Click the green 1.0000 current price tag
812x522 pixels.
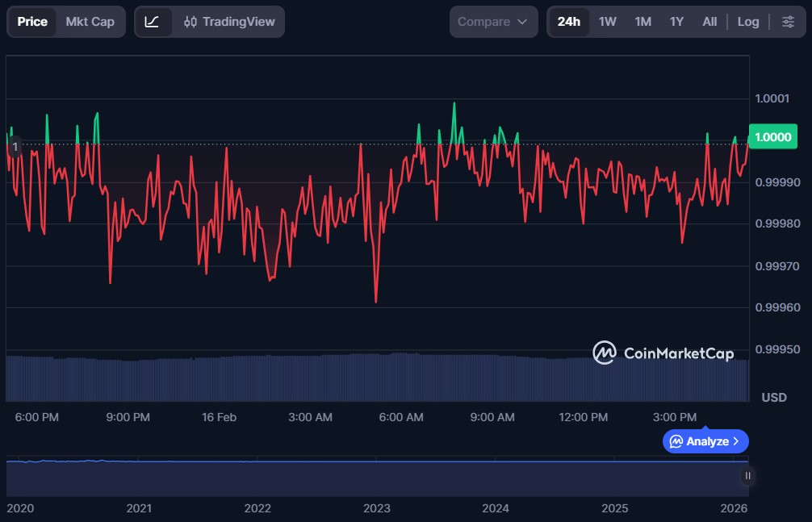(x=772, y=136)
